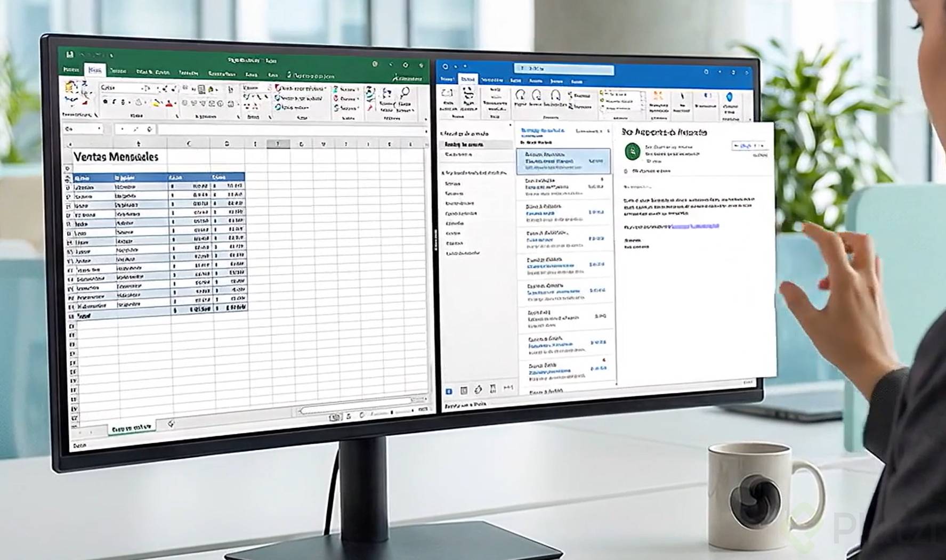The width and height of the screenshot is (946, 560).
Task: Click the Insert Function icon beside the formula bar
Action: [x=149, y=129]
